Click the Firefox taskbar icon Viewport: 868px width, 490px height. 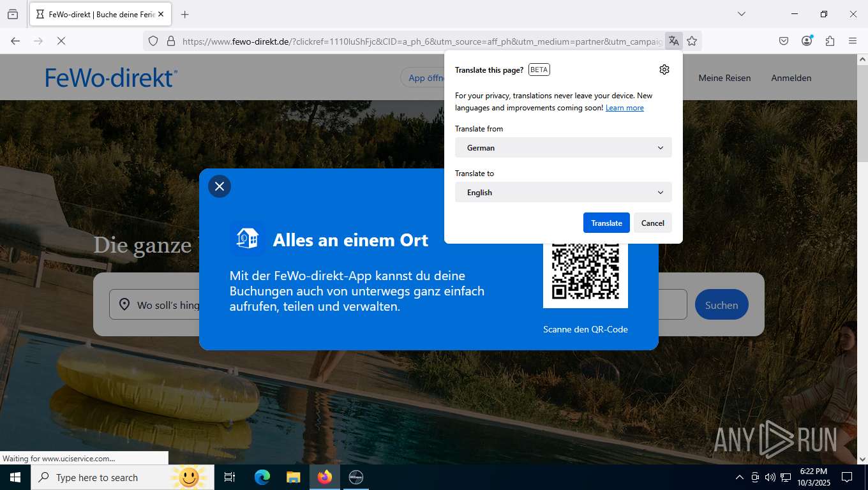[325, 477]
